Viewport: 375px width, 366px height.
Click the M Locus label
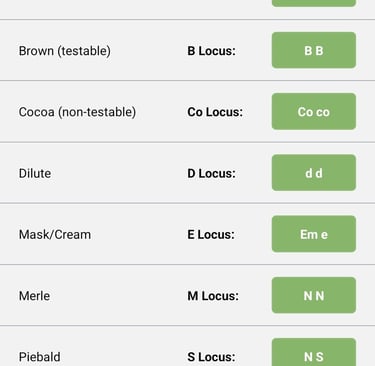click(213, 296)
